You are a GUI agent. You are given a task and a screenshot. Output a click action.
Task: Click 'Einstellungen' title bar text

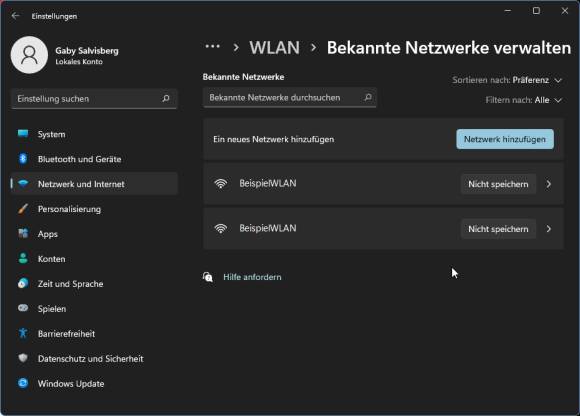(x=54, y=16)
